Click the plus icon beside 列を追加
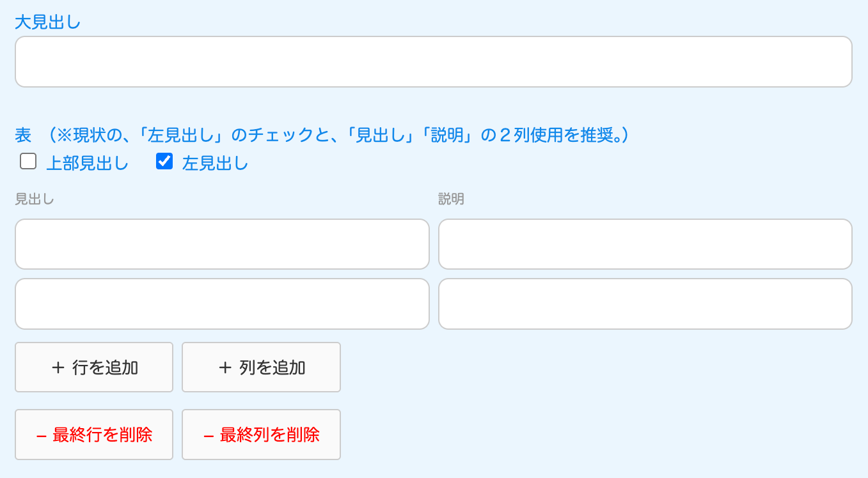 [225, 367]
